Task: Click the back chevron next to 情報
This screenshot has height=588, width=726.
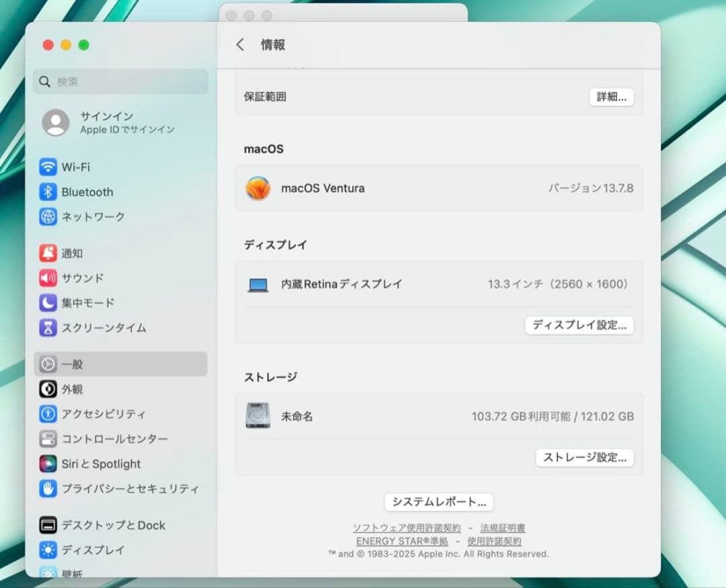Action: pyautogui.click(x=240, y=44)
